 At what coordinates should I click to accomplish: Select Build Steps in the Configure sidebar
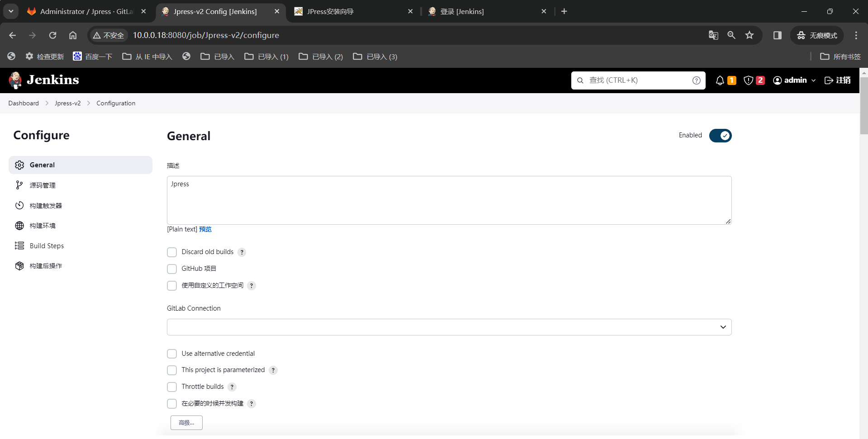(81, 245)
